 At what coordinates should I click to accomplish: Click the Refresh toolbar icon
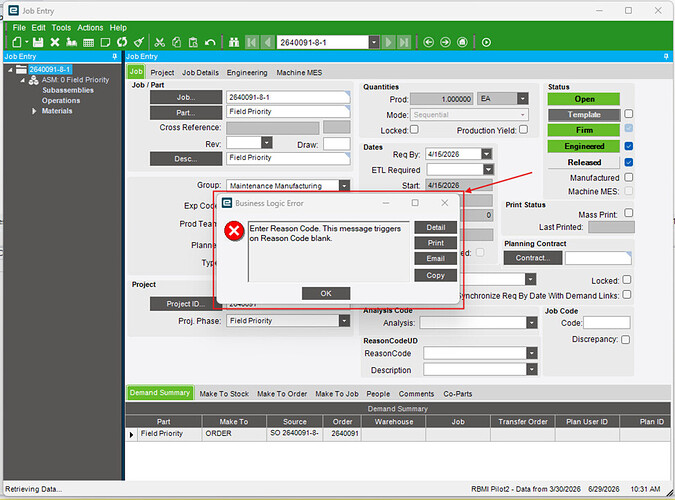click(x=122, y=42)
